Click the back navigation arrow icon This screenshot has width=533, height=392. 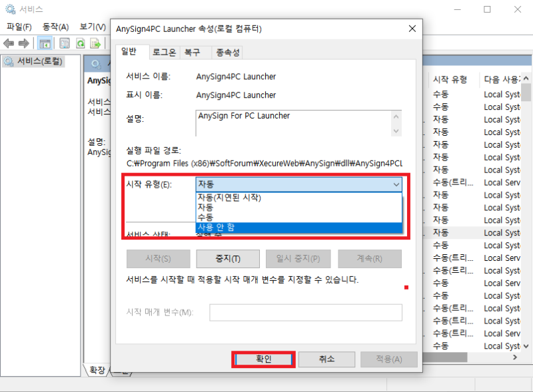(x=9, y=43)
